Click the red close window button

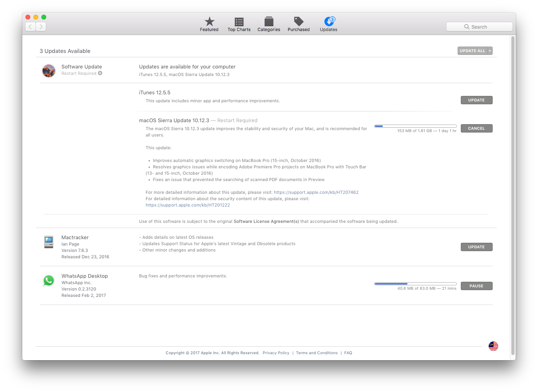28,17
